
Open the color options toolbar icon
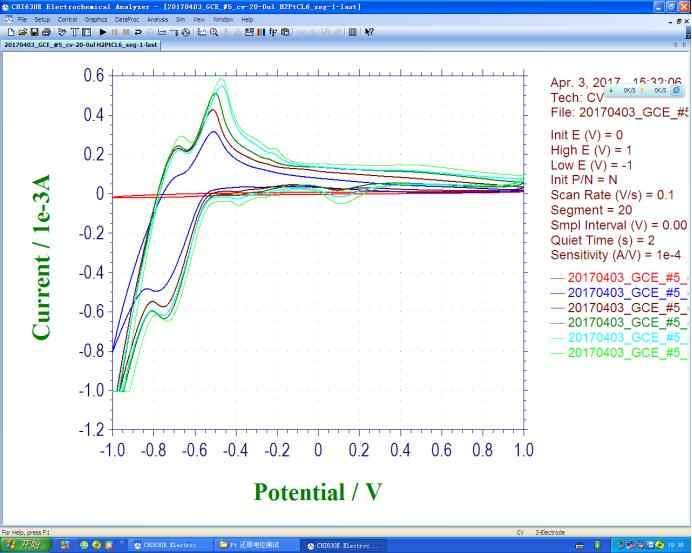(x=261, y=32)
